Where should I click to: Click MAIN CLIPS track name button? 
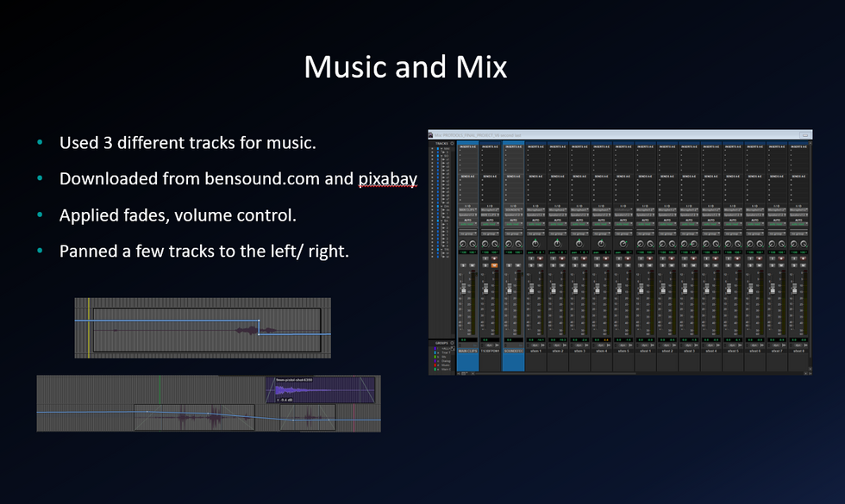[x=467, y=352]
